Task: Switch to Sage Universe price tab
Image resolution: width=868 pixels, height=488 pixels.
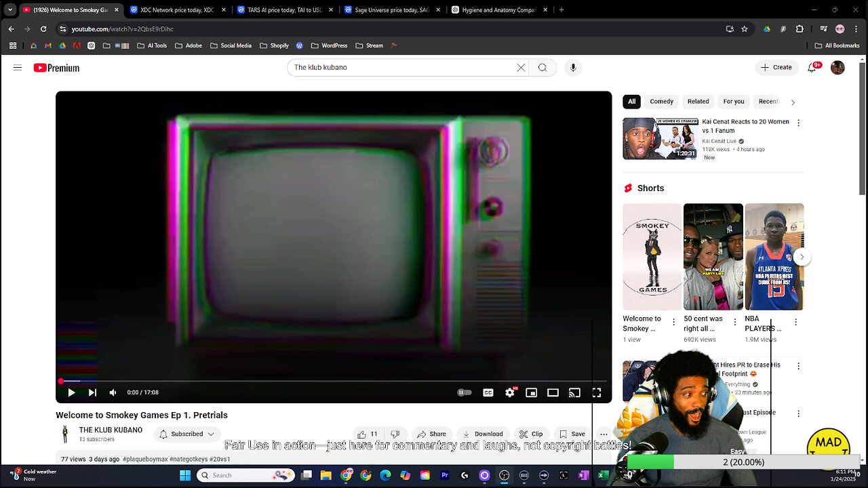Action: [392, 10]
